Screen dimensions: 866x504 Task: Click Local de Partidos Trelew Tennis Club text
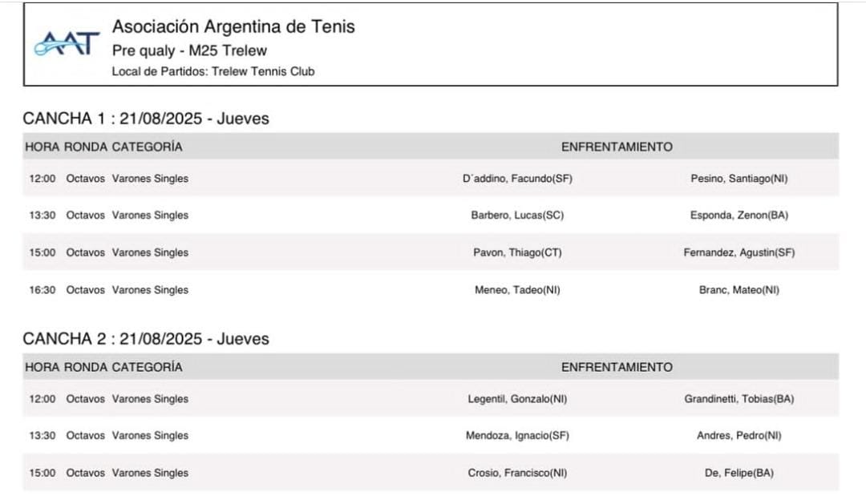(213, 71)
